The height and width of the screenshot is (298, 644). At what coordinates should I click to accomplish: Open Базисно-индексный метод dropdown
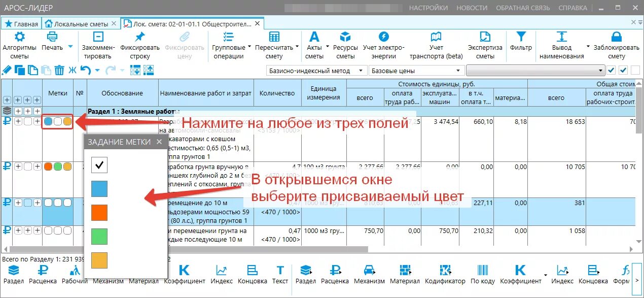tap(316, 71)
